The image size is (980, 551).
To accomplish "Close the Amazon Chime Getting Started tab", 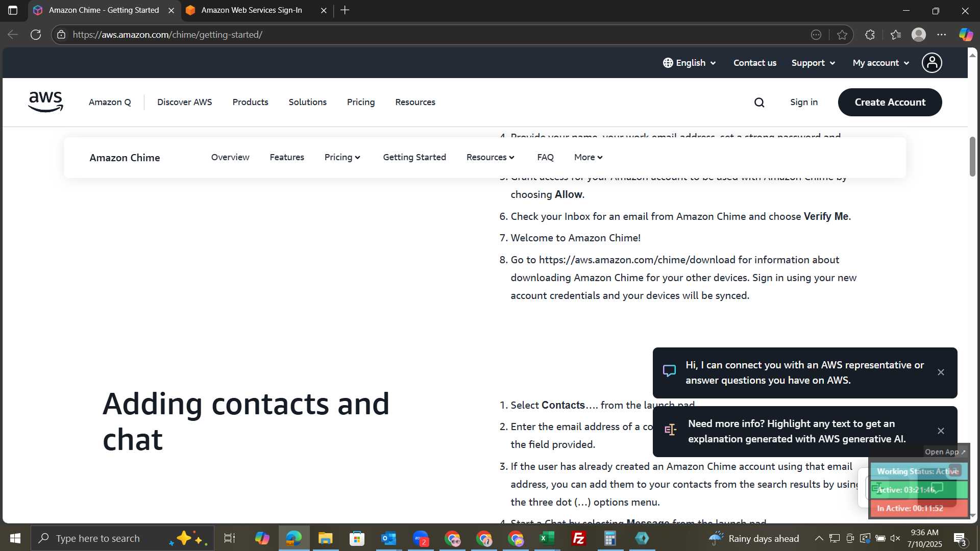I will [171, 10].
